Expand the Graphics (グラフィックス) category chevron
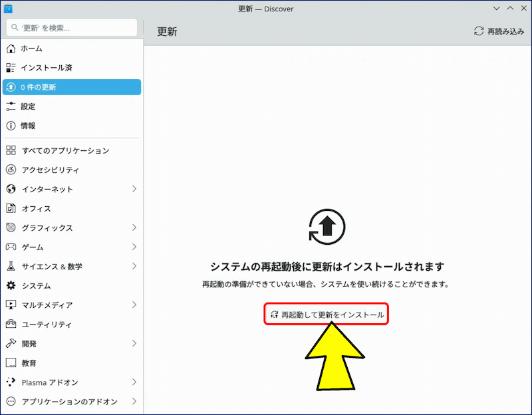Screen dimensions: 532x415 coord(134,228)
